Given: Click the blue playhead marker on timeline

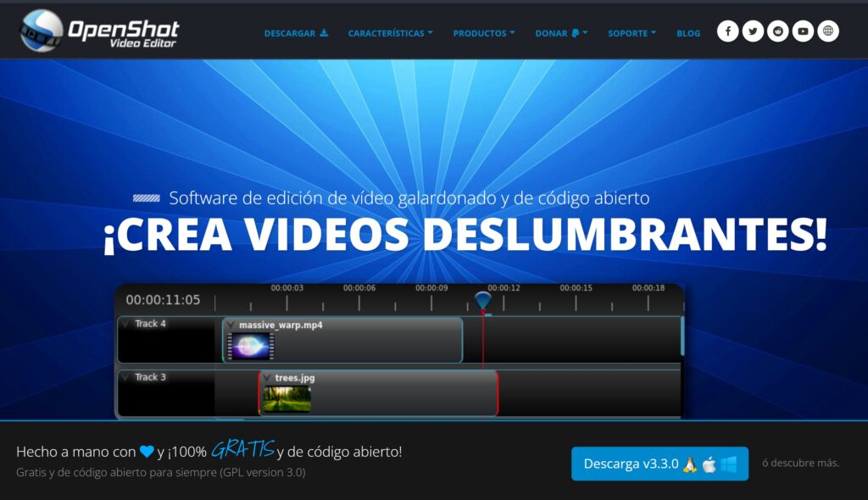Looking at the screenshot, I should point(483,300).
